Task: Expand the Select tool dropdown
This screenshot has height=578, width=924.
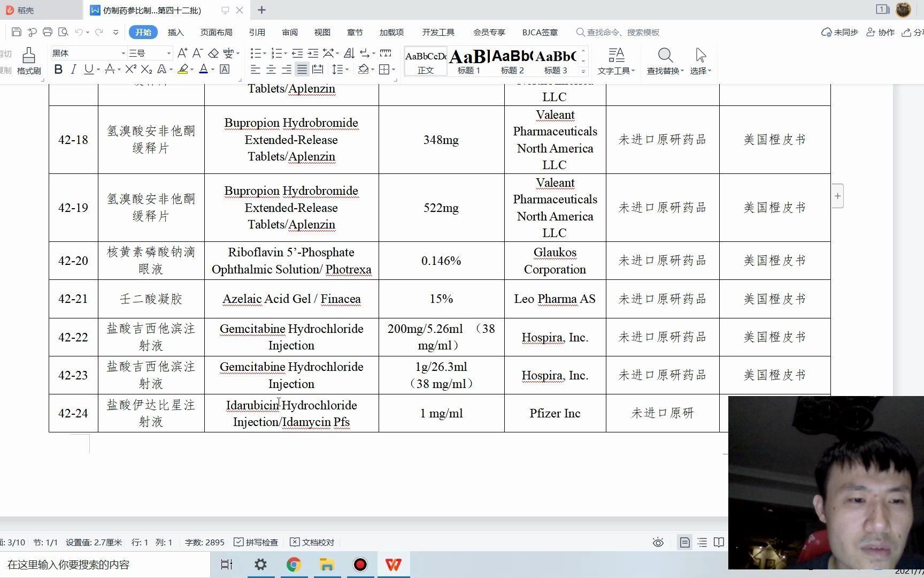Action: click(x=710, y=71)
